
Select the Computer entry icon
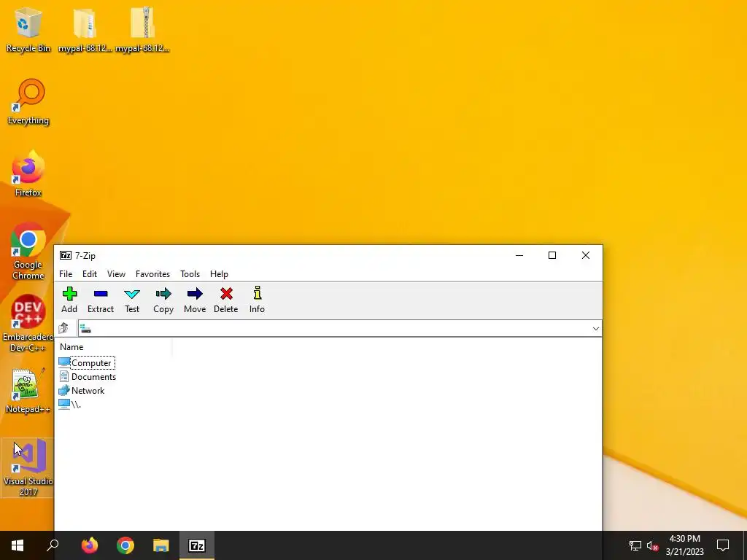[x=64, y=363]
